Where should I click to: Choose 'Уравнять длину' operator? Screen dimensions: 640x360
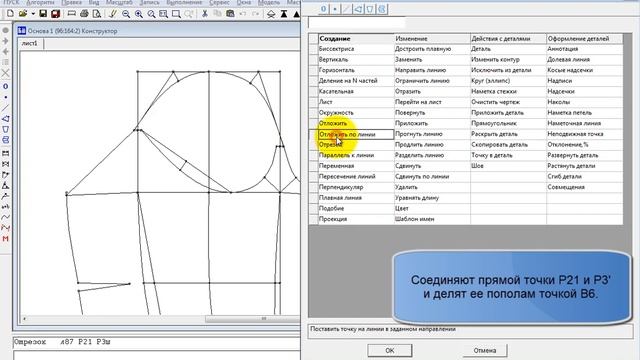click(x=432, y=198)
